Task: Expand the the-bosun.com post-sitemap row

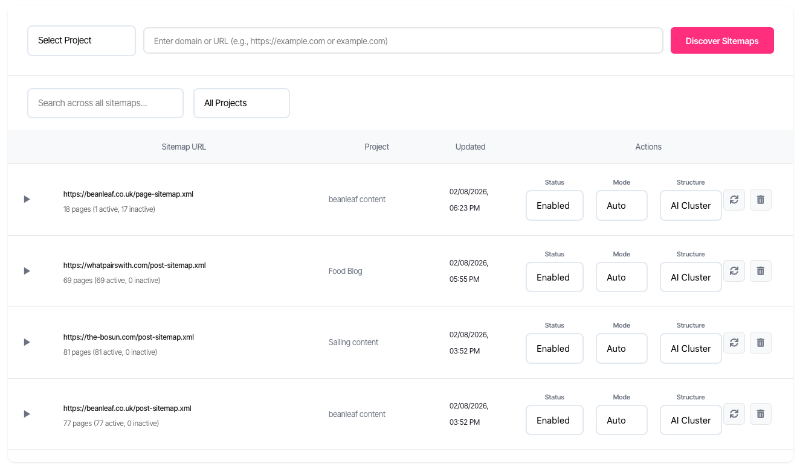Action: click(x=27, y=343)
